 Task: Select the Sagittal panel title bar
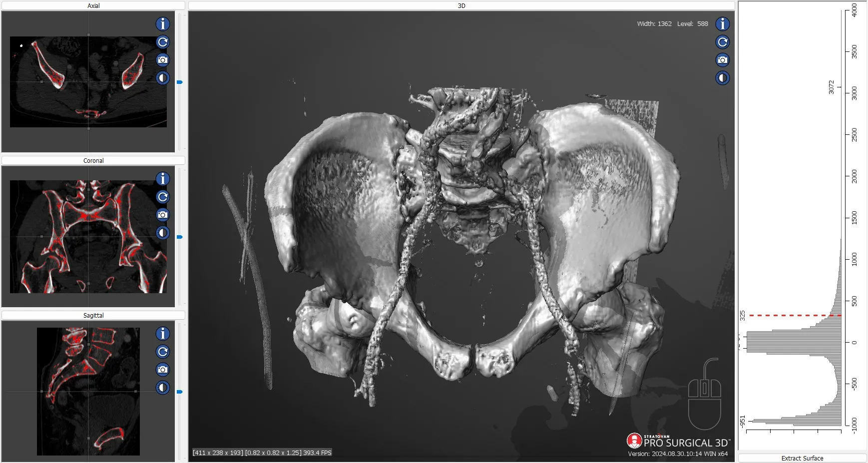(93, 315)
